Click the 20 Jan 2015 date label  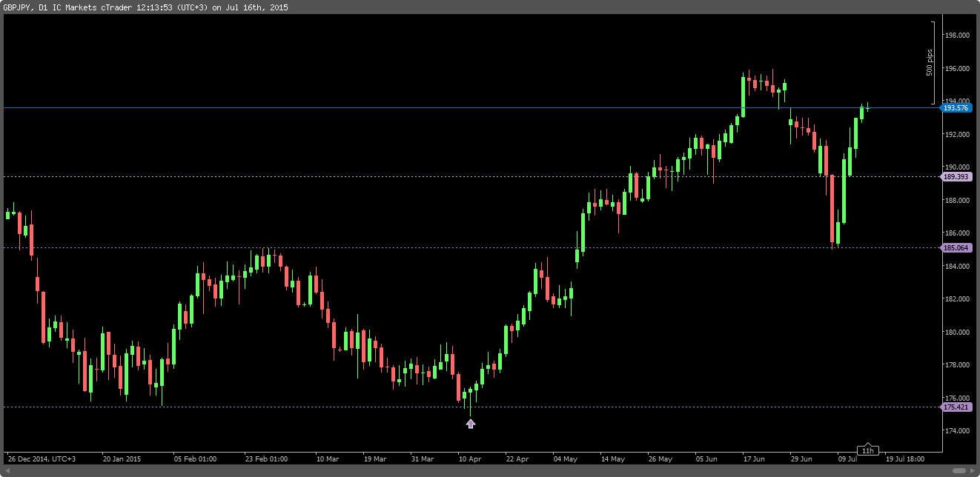pos(122,458)
